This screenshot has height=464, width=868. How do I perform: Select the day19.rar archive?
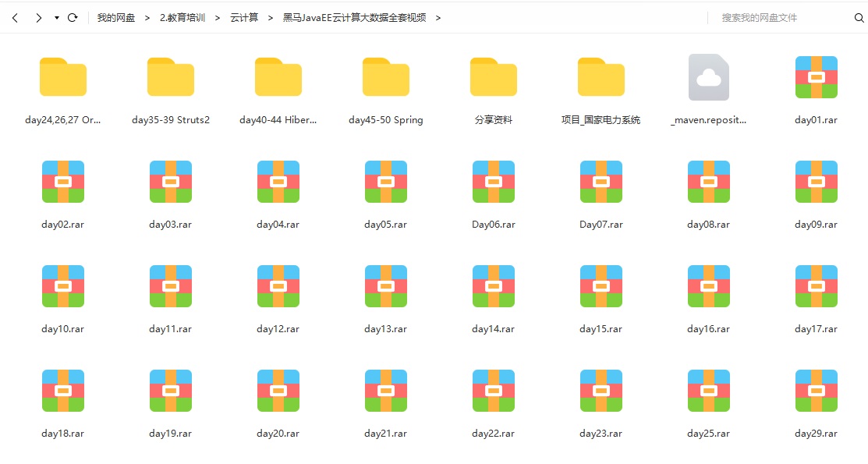pyautogui.click(x=171, y=391)
